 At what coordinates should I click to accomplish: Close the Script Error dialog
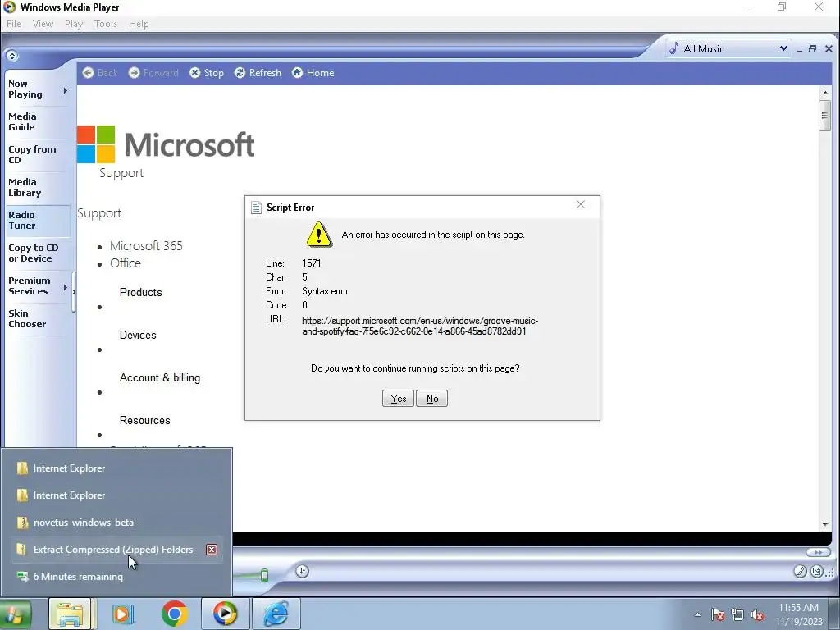click(x=581, y=204)
